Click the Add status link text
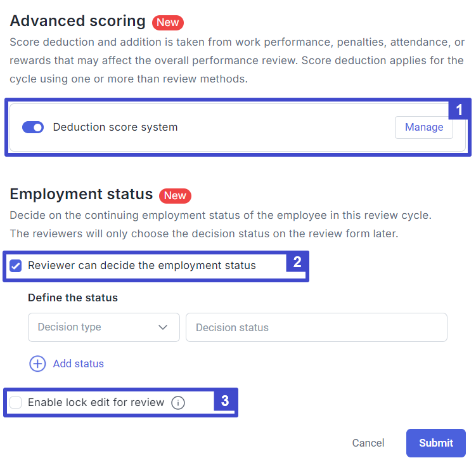This screenshot has width=476, height=465. pyautogui.click(x=79, y=363)
